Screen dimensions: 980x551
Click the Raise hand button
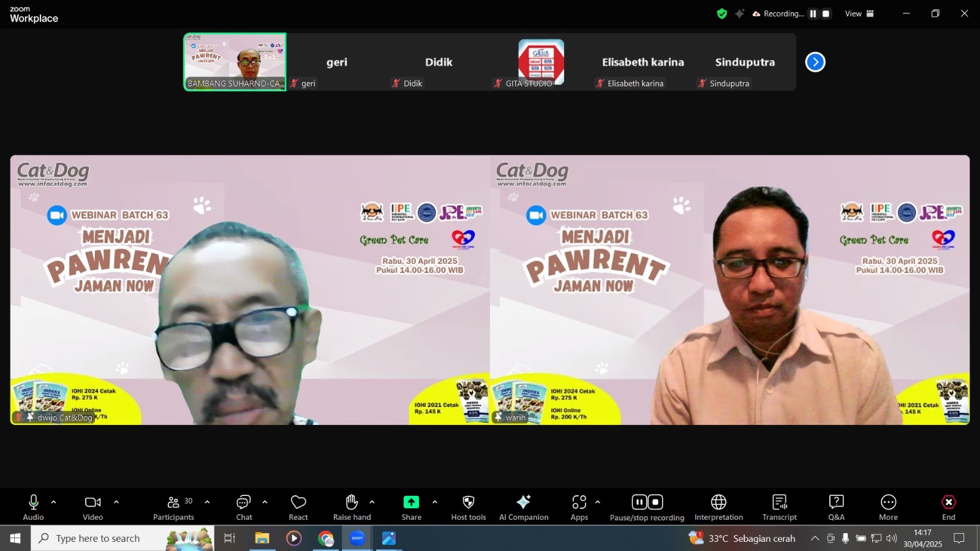[352, 508]
